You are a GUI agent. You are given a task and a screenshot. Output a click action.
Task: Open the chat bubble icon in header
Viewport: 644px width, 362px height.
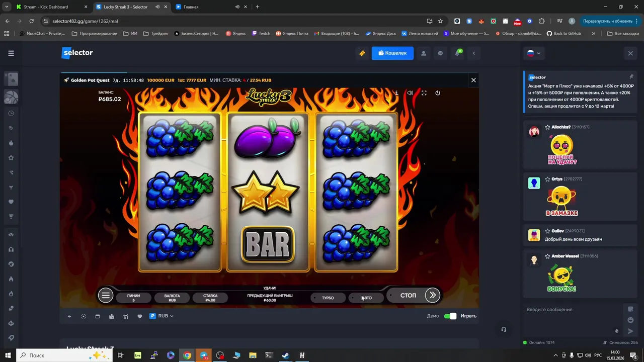pyautogui.click(x=440, y=53)
